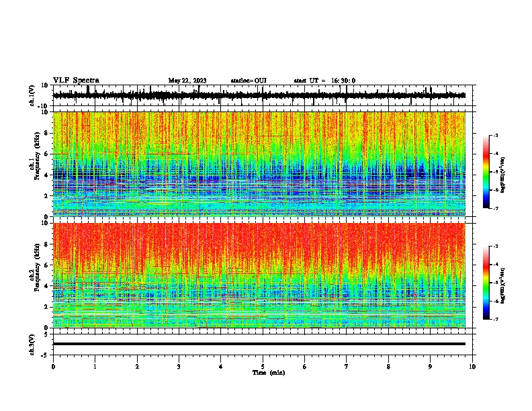Image resolution: width=532 pixels, height=411 pixels.
Task: Click the ch.1 PSD color scale bar
Action: pos(486,172)
